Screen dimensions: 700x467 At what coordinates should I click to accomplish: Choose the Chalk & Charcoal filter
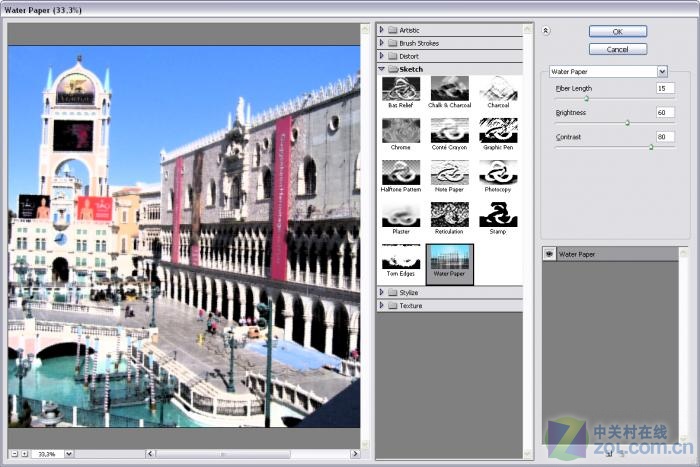tap(449, 90)
